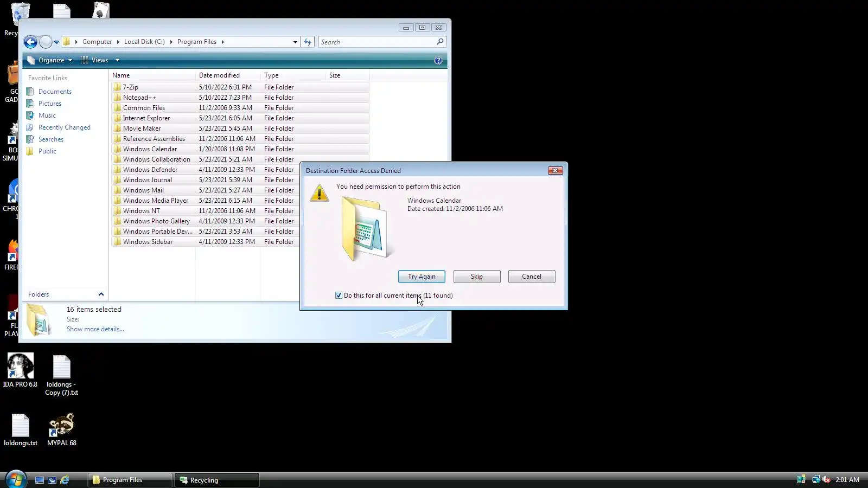
Task: Select the Windows Journal folder icon
Action: pyautogui.click(x=117, y=180)
